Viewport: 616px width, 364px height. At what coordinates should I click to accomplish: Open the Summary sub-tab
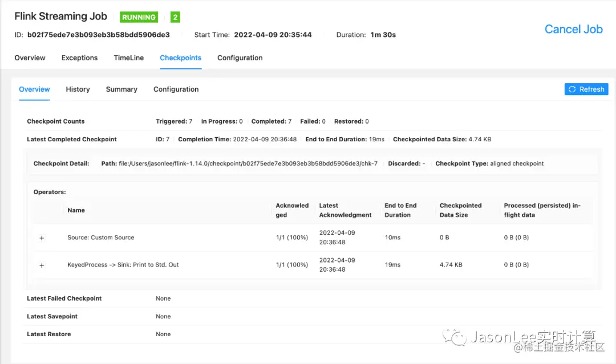(x=121, y=89)
